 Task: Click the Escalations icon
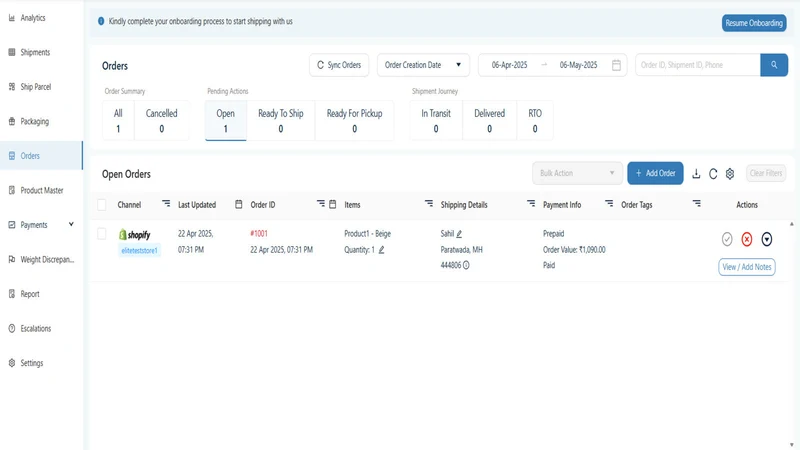click(x=12, y=329)
